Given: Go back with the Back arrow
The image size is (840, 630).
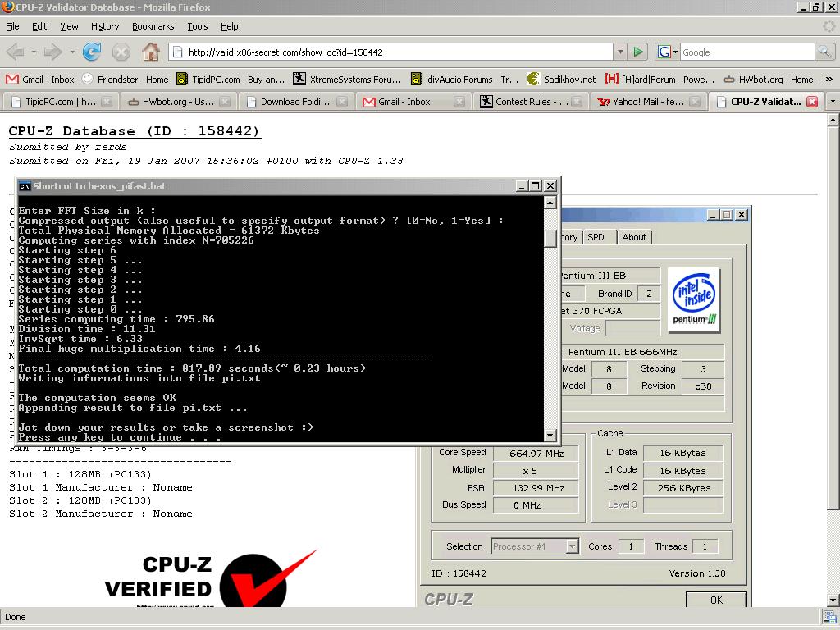Looking at the screenshot, I should point(15,52).
